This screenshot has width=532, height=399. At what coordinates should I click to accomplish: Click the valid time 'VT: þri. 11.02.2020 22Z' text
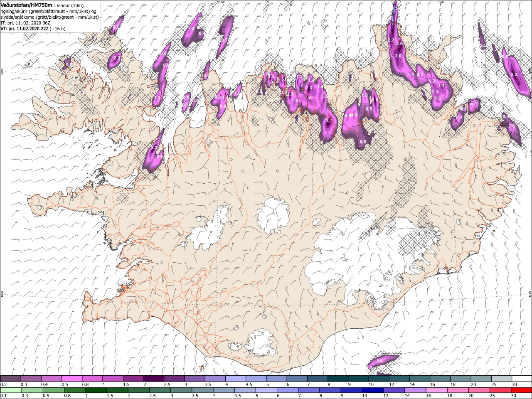pyautogui.click(x=25, y=29)
